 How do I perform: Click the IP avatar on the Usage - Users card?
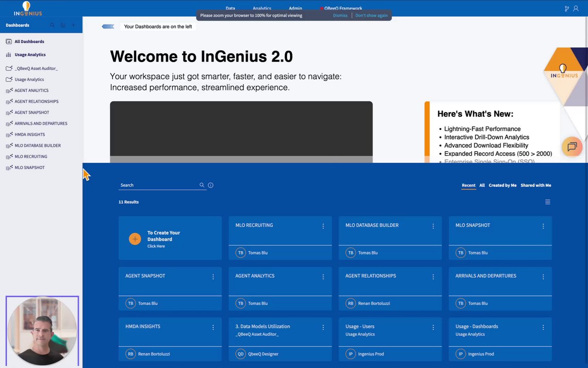pos(351,354)
